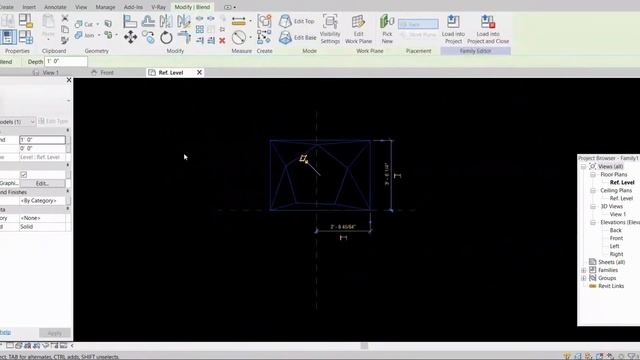Open the Annotate ribbon tab
The width and height of the screenshot is (640, 360).
coord(55,7)
